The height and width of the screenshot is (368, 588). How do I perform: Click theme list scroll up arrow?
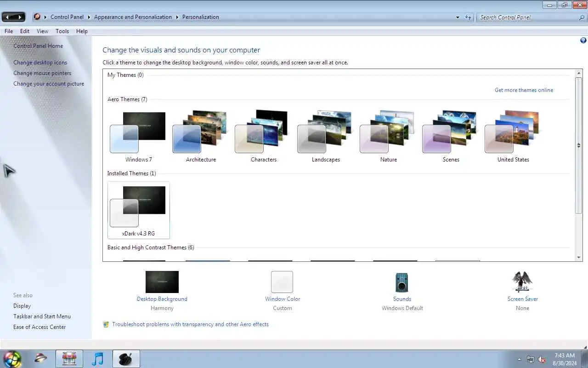click(579, 74)
